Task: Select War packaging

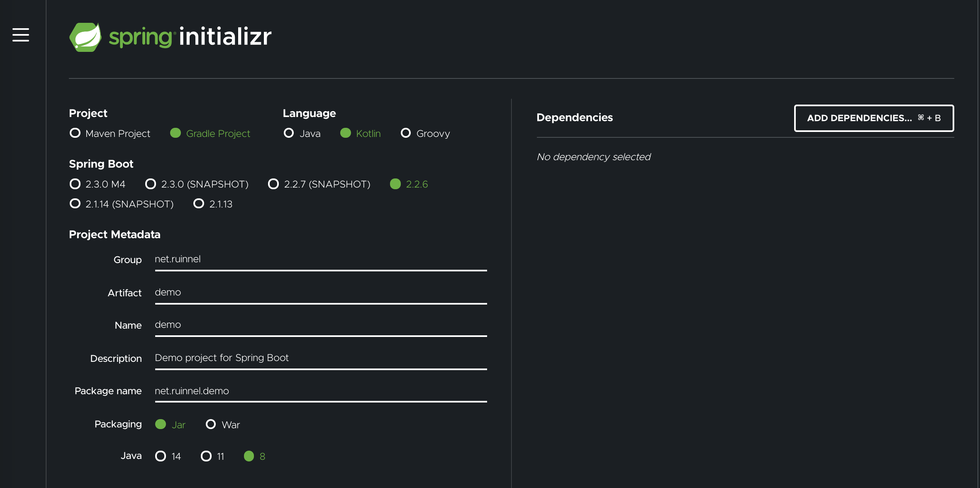Action: 223,425
